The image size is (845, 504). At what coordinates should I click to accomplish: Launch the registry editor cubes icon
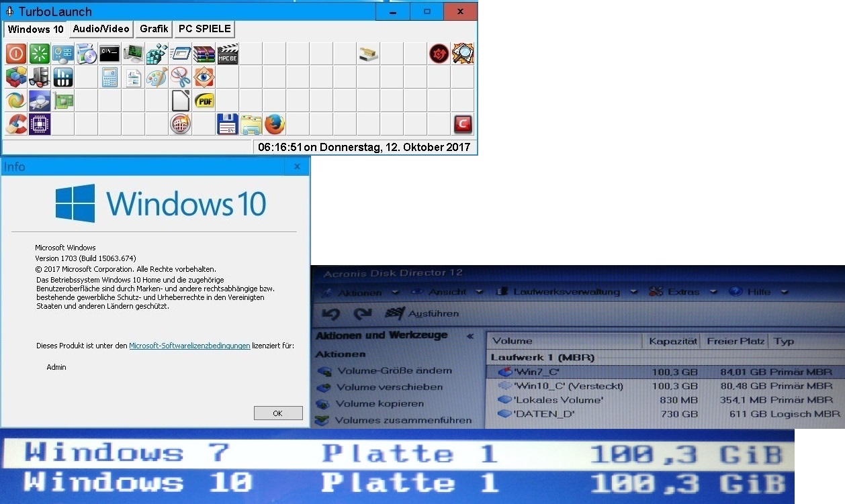coord(157,54)
